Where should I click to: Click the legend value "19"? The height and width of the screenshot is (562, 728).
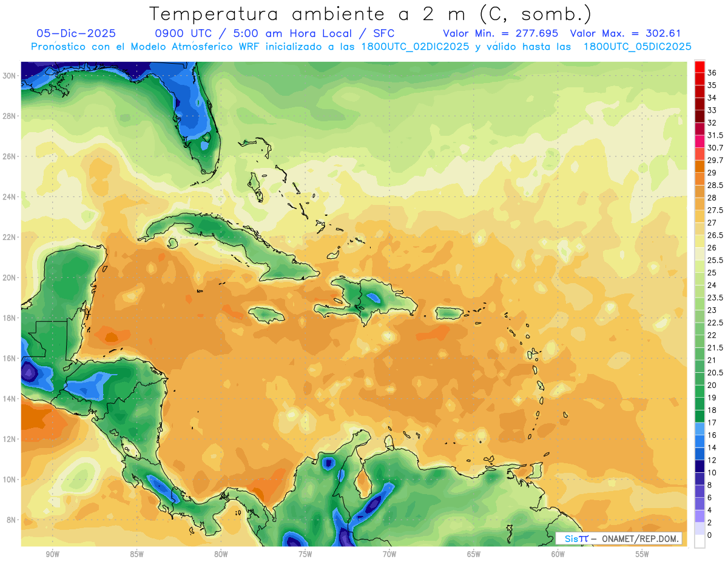[x=712, y=398]
